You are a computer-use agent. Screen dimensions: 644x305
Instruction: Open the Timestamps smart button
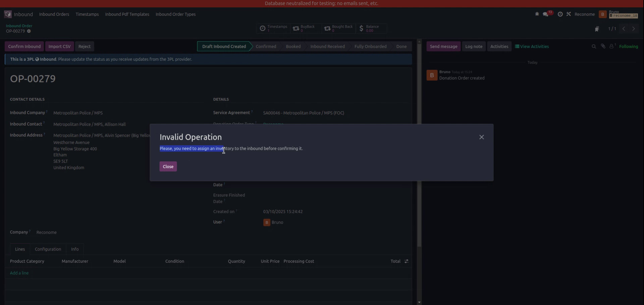pos(273,29)
